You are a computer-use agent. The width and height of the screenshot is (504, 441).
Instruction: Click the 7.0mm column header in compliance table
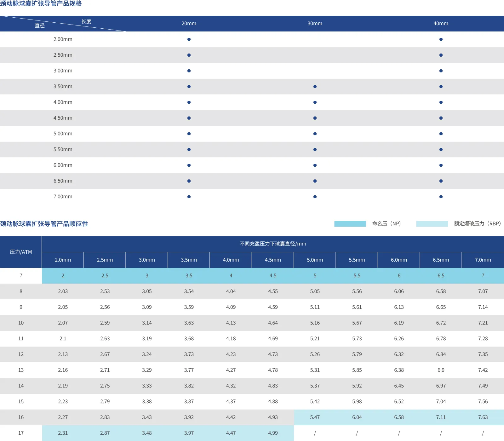tap(483, 260)
